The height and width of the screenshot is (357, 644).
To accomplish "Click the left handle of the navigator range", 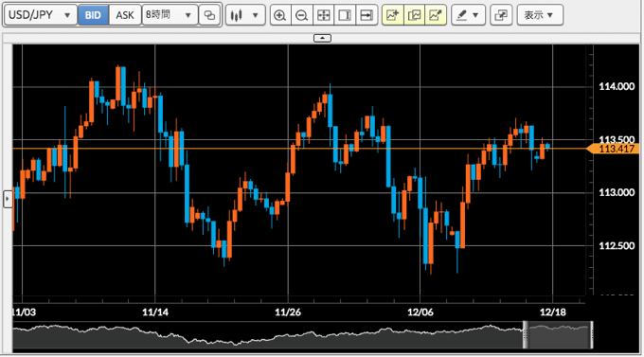I will tap(526, 335).
